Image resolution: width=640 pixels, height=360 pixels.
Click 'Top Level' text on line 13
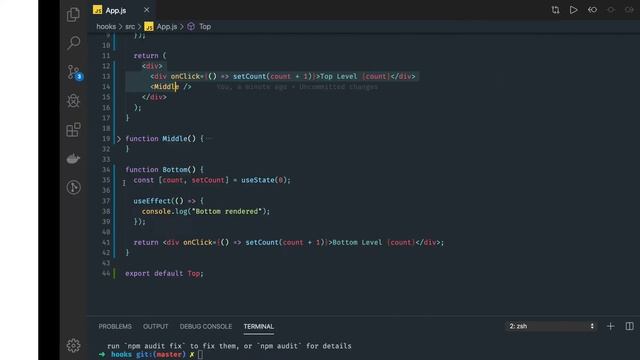pos(339,76)
